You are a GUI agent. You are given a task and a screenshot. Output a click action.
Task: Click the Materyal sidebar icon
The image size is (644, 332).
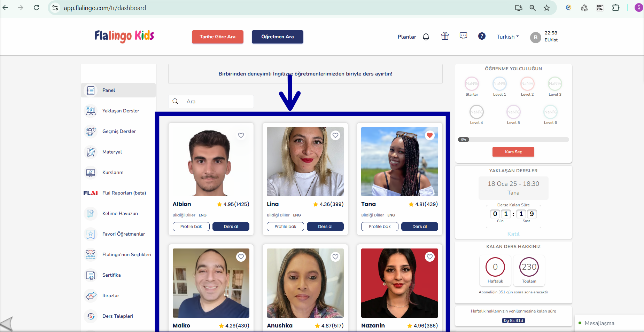click(x=91, y=152)
